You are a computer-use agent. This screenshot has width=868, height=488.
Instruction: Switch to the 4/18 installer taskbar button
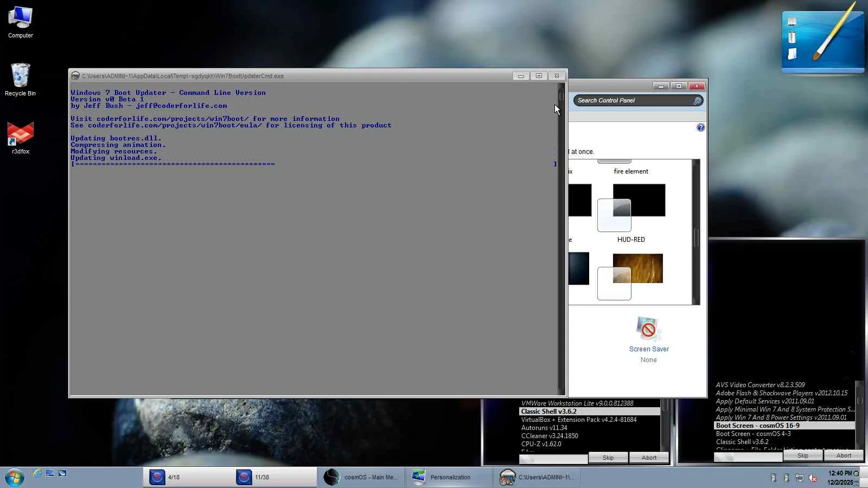point(187,477)
